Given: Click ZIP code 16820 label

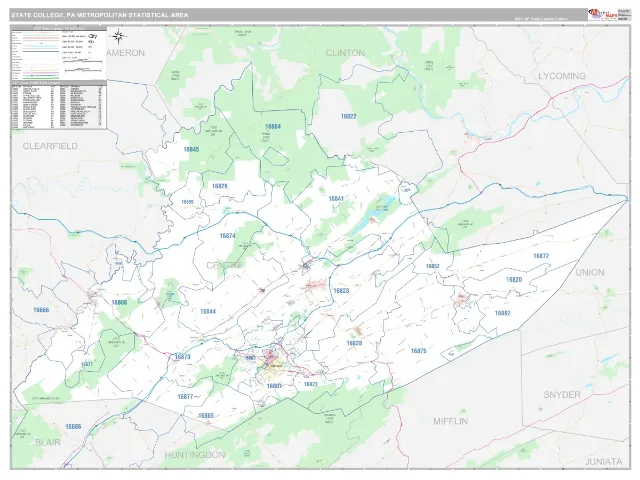Looking at the screenshot, I should [x=514, y=280].
